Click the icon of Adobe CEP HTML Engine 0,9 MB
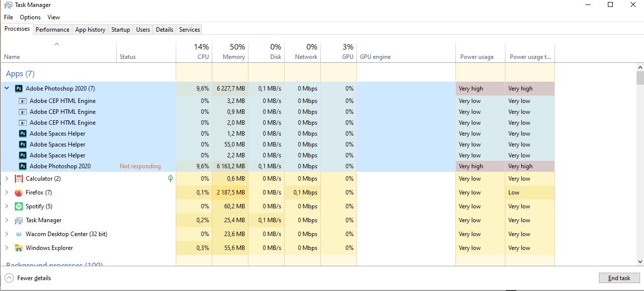Viewport: 644px width, 291px height. (x=22, y=112)
